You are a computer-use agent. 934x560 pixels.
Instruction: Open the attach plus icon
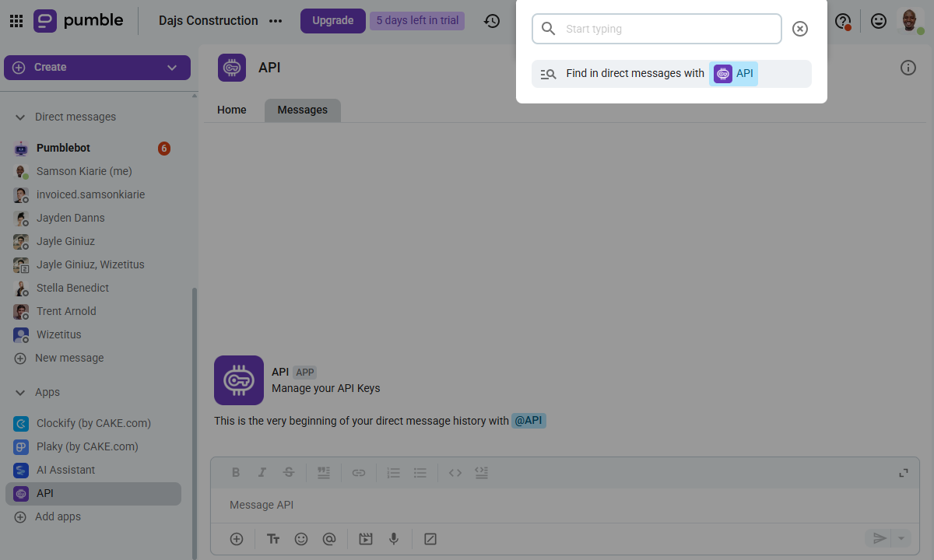[x=237, y=538]
